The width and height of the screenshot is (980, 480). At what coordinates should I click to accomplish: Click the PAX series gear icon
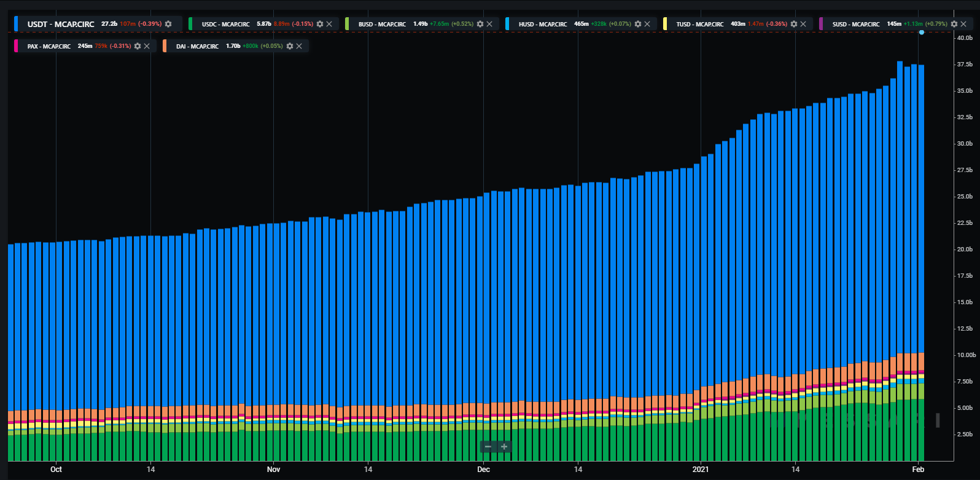point(138,46)
